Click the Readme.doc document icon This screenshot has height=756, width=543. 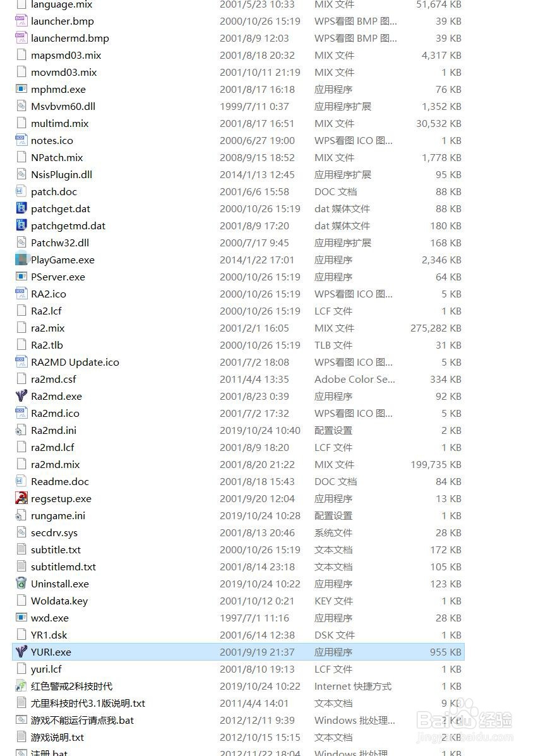(21, 482)
